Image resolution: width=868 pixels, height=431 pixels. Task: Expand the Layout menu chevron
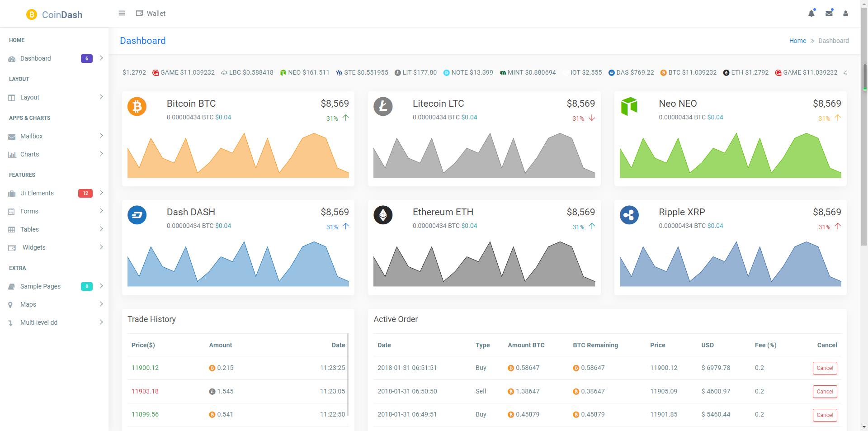tap(101, 97)
